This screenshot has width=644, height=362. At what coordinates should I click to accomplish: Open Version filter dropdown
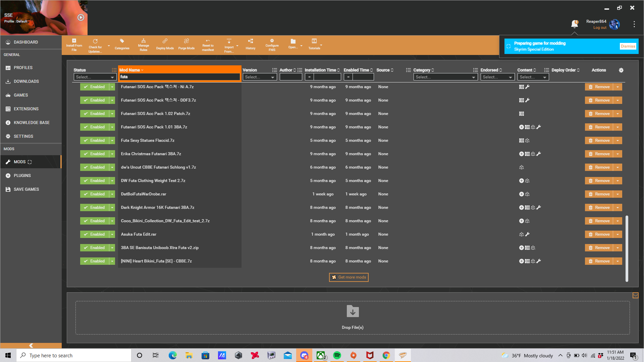[x=260, y=77]
